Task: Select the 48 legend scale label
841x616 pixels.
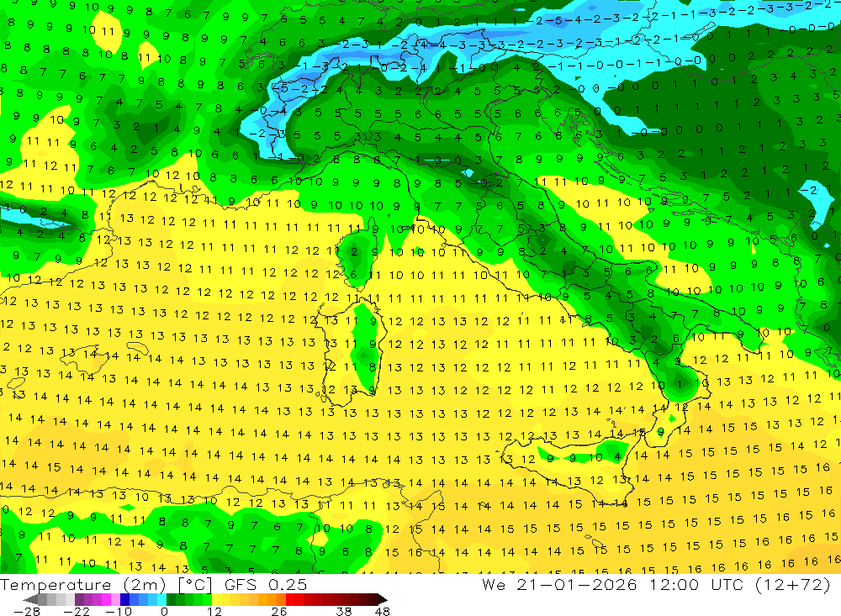Action: tap(382, 611)
